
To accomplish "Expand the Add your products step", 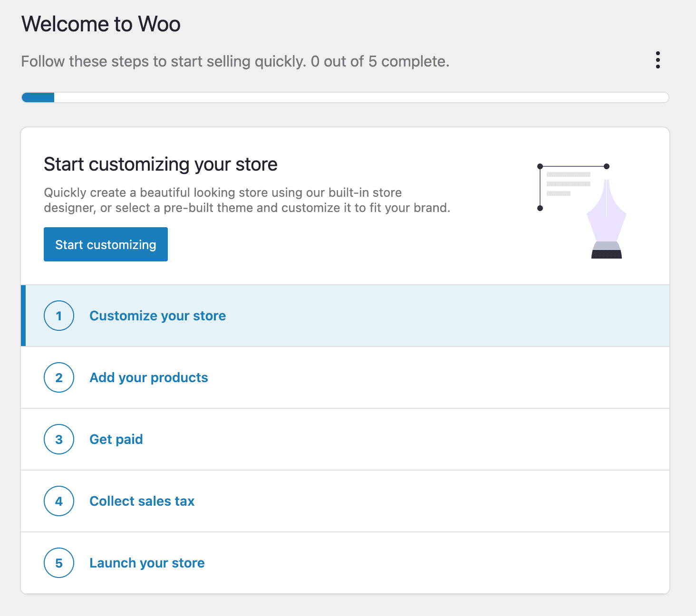I will point(148,377).
